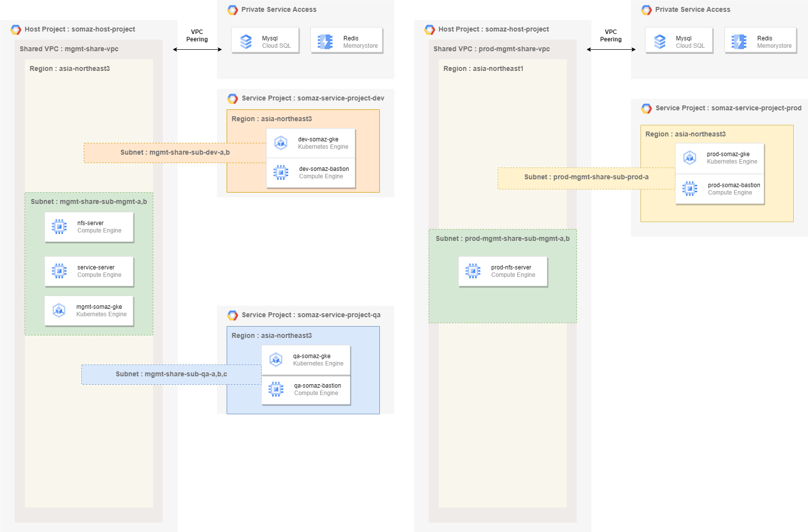808x532 pixels.
Task: Click the prod-nfs-server Compute Engine icon
Action: tap(473, 271)
